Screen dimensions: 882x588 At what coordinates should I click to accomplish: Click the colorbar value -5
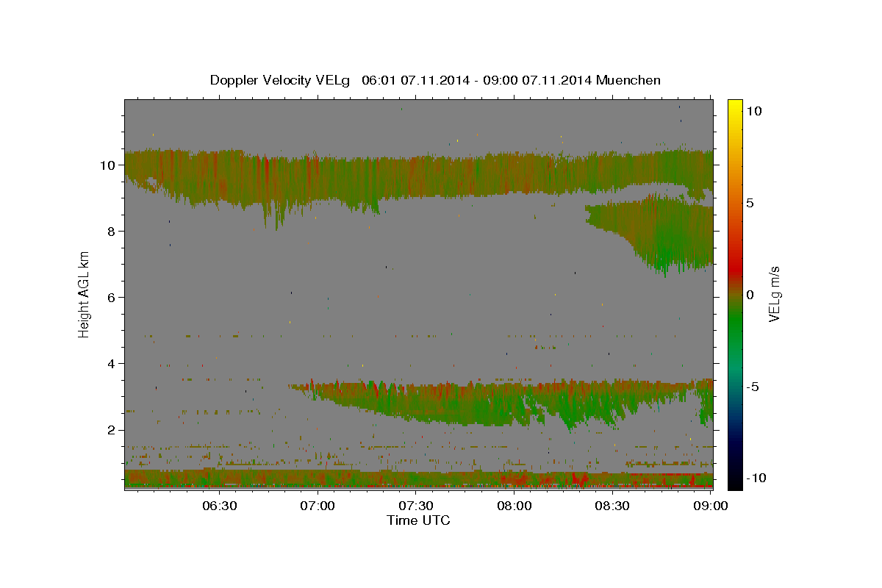(753, 387)
